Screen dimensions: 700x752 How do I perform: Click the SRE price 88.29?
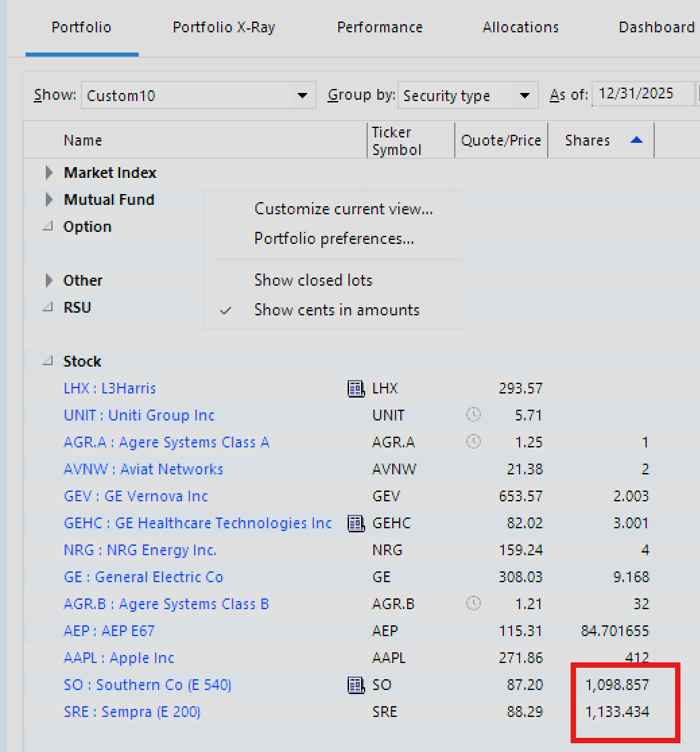pyautogui.click(x=525, y=712)
